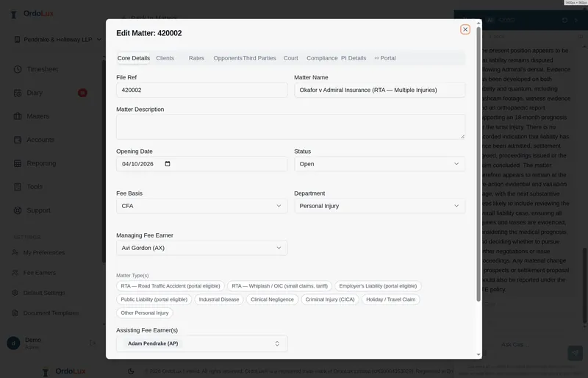This screenshot has width=588, height=378.
Task: Open the Compliance tab
Action: pos(322,58)
